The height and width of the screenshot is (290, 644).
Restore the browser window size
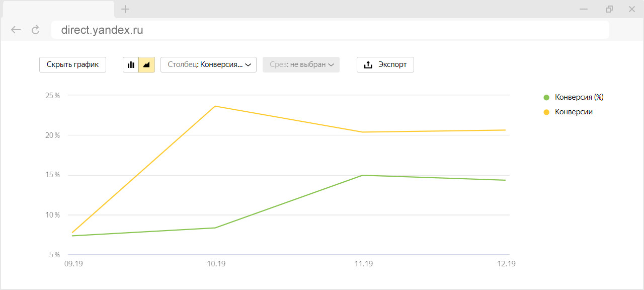(x=609, y=9)
